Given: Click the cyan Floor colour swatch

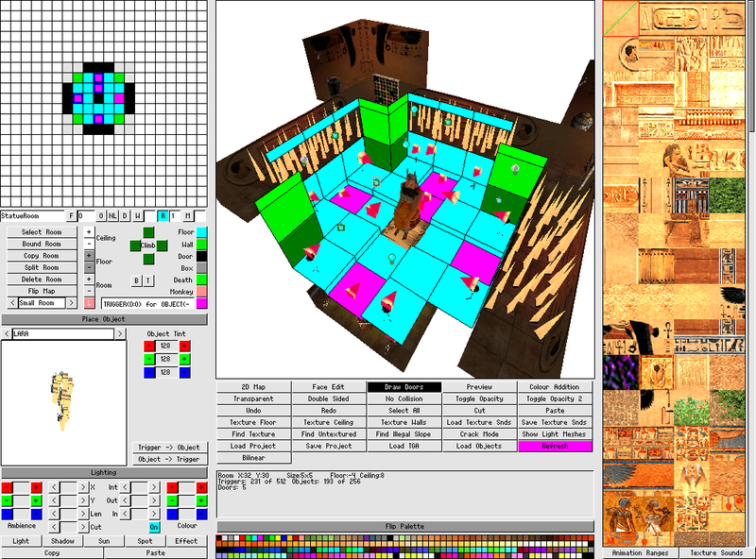Looking at the screenshot, I should (201, 232).
